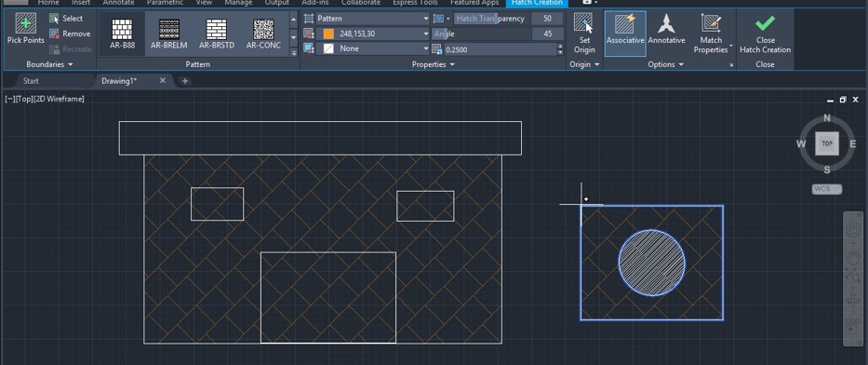868x365 pixels.
Task: Expand the Options panel
Action: coord(665,64)
